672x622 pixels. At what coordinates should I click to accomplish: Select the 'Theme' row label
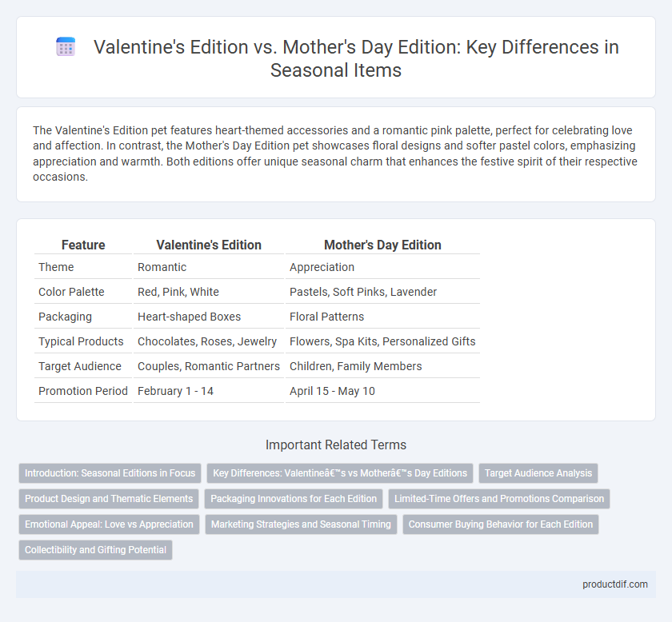56,267
